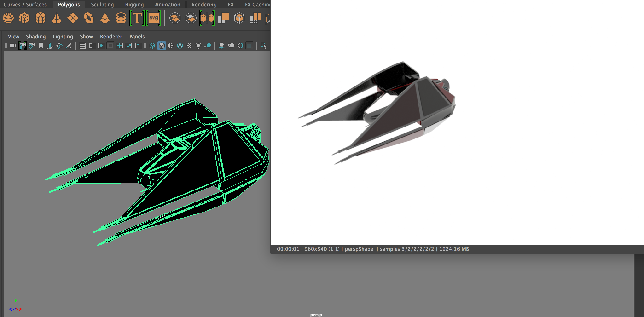The image size is (644, 317).
Task: Switch to the Rendering shelf tab
Action: [x=204, y=4]
